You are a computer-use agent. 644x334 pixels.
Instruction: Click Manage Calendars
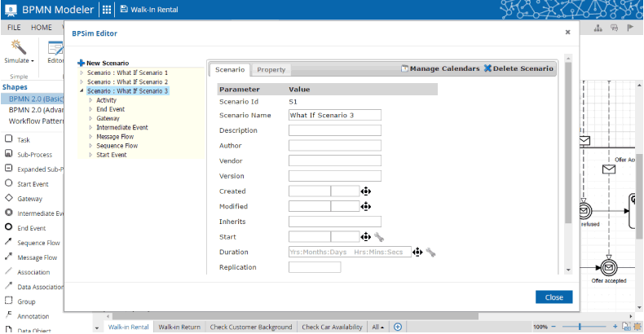(x=439, y=68)
